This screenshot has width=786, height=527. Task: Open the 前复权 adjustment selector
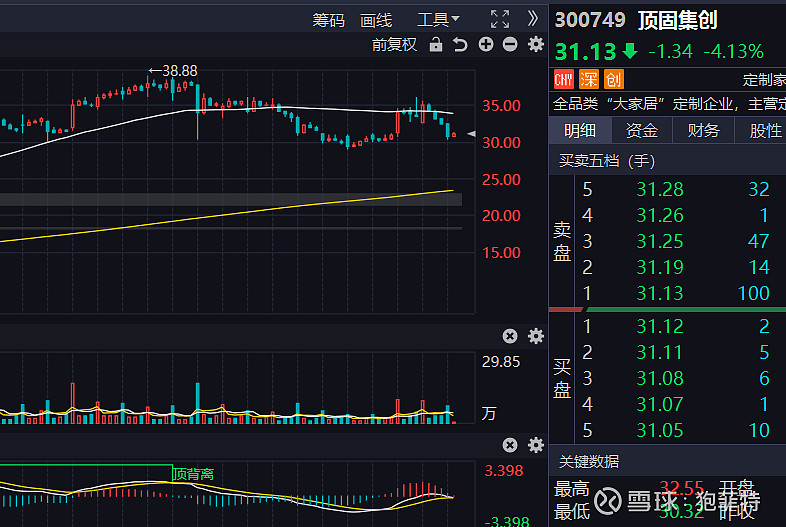[x=394, y=44]
